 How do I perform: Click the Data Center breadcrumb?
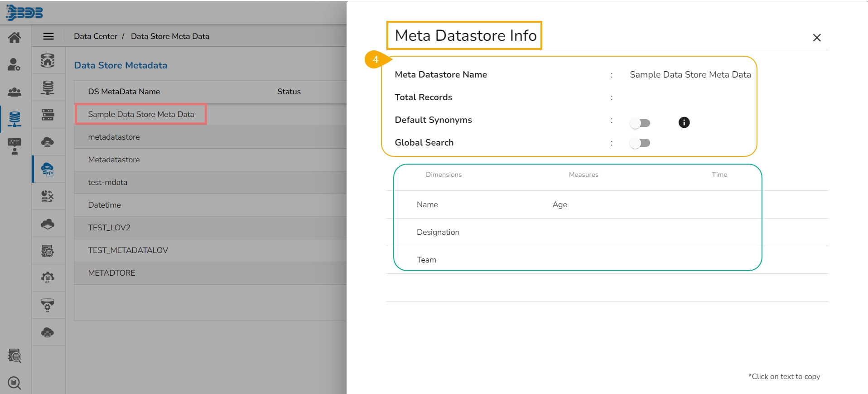point(95,36)
